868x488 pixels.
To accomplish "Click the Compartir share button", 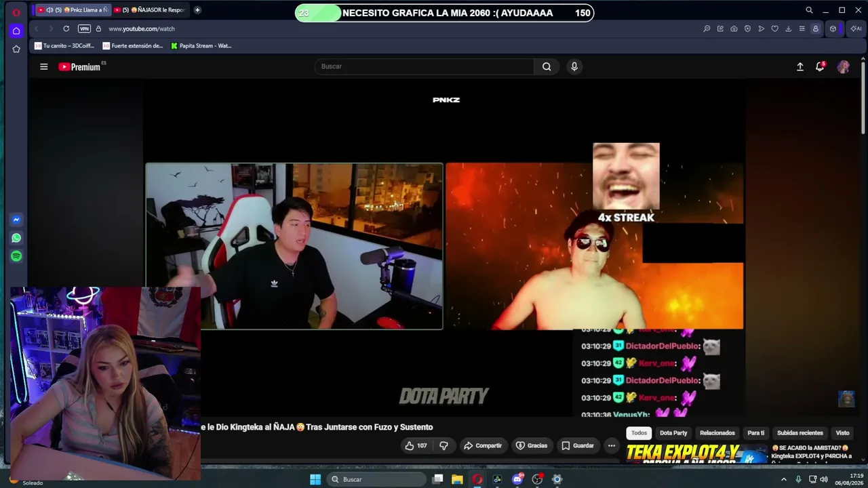I will click(x=482, y=445).
